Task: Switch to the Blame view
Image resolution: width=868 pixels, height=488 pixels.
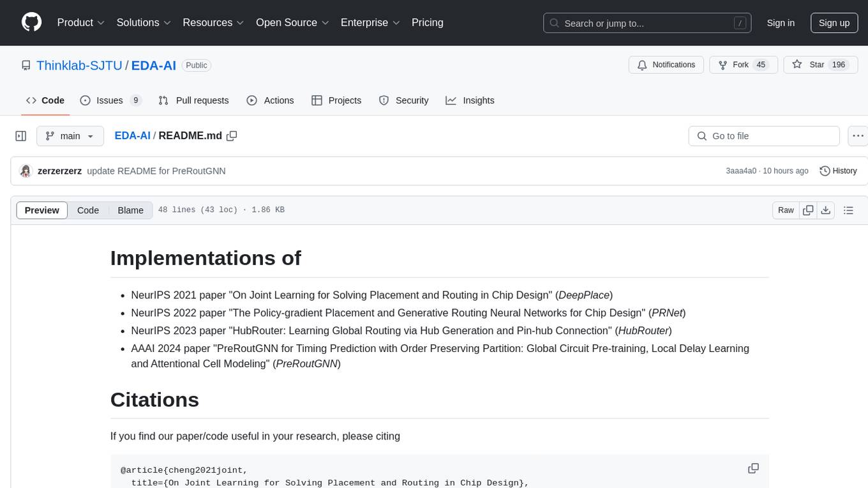Action: [130, 210]
